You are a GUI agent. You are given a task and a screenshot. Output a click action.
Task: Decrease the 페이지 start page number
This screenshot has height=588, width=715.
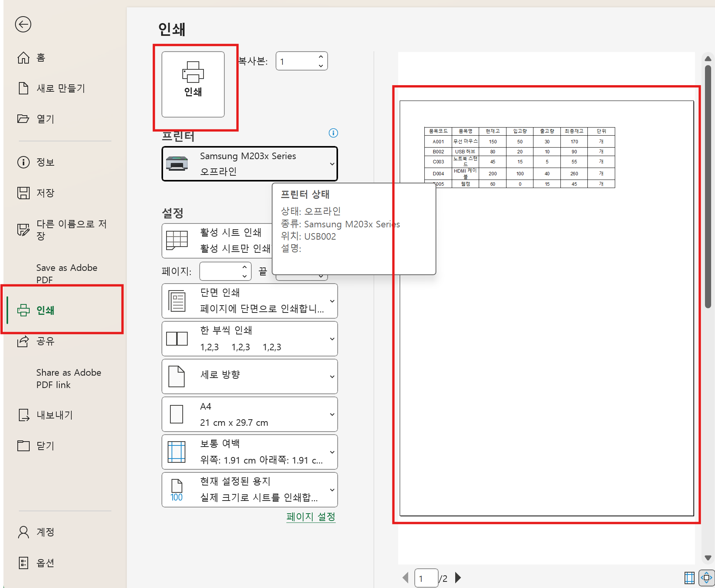click(244, 276)
